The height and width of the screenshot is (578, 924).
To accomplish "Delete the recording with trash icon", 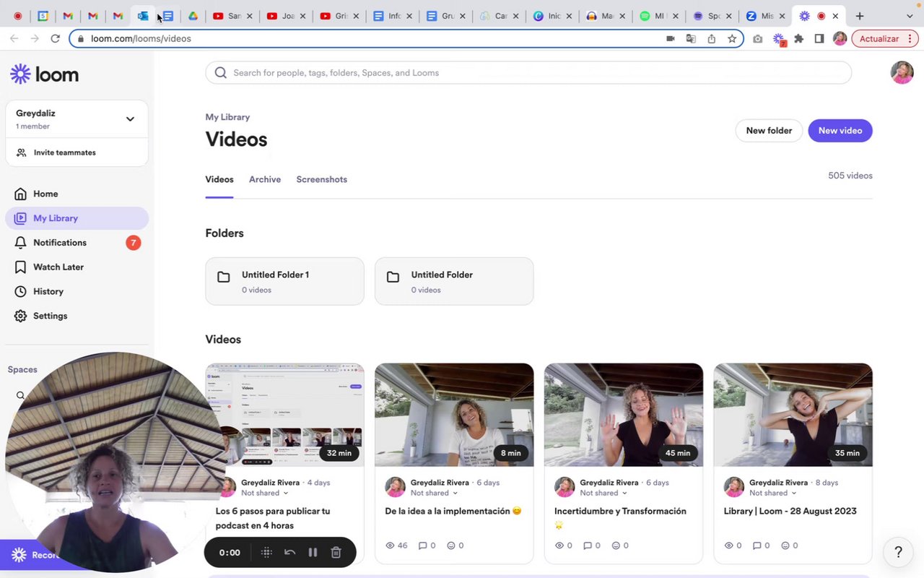I will tap(336, 553).
